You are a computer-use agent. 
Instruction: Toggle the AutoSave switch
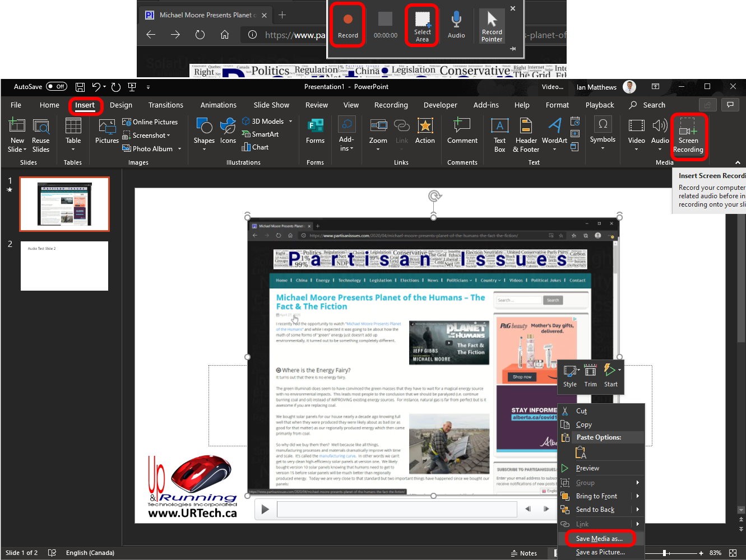57,87
